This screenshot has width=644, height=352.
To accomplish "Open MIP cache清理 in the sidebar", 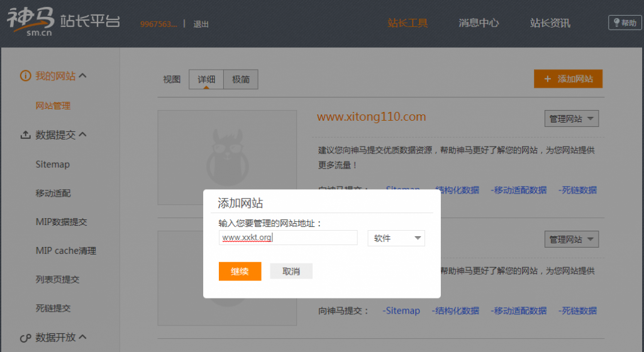I will pyautogui.click(x=65, y=251).
